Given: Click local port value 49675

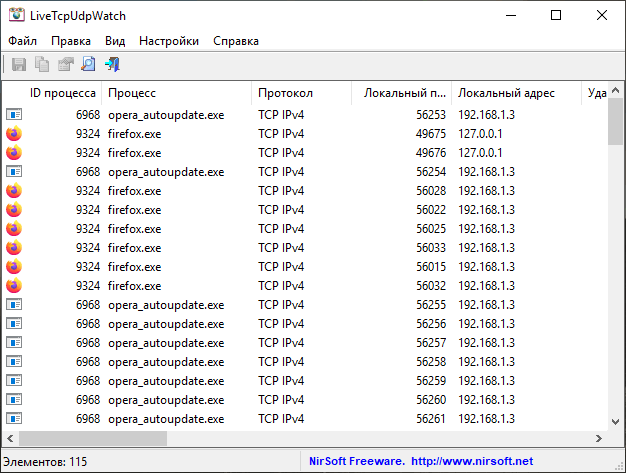Looking at the screenshot, I should click(x=431, y=134).
